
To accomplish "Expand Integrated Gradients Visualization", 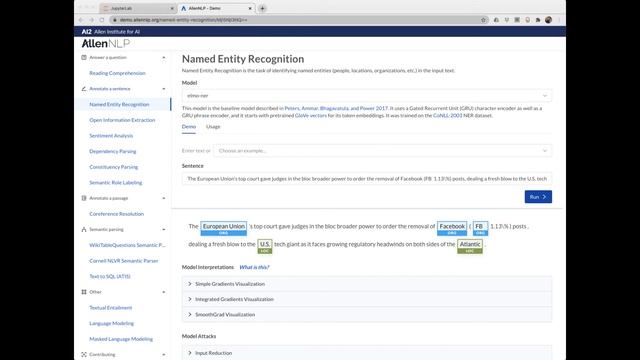I will pyautogui.click(x=367, y=299).
